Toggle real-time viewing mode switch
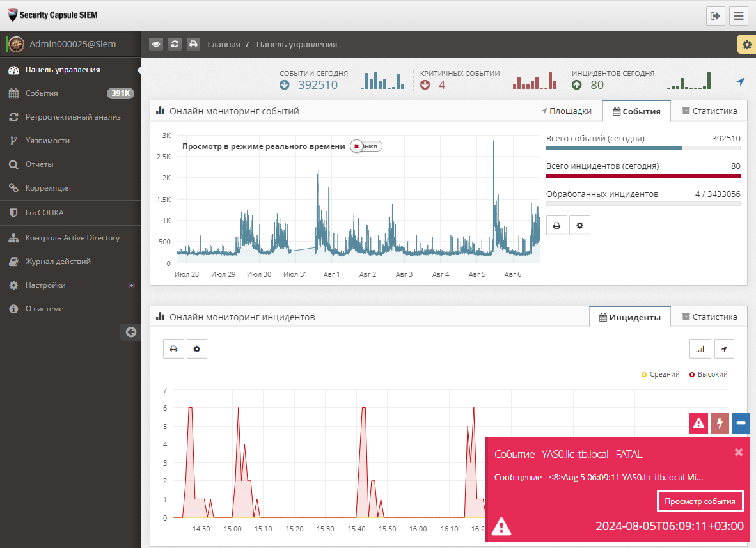This screenshot has height=548, width=756. point(366,146)
